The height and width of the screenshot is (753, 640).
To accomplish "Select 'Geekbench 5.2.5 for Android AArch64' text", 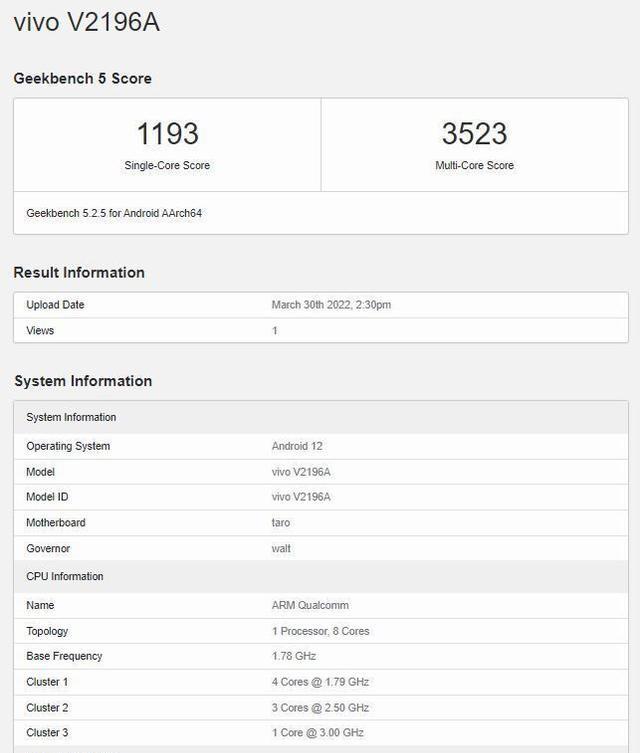I will click(x=114, y=213).
